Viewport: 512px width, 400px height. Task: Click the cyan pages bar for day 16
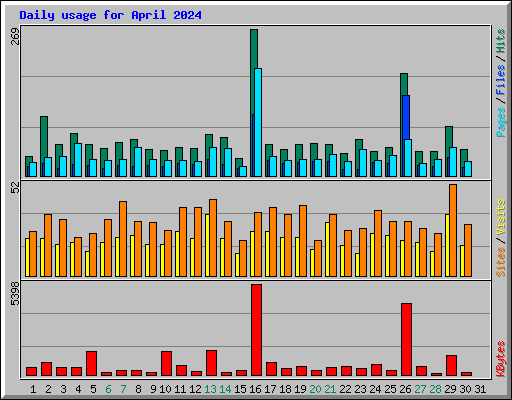point(258,122)
